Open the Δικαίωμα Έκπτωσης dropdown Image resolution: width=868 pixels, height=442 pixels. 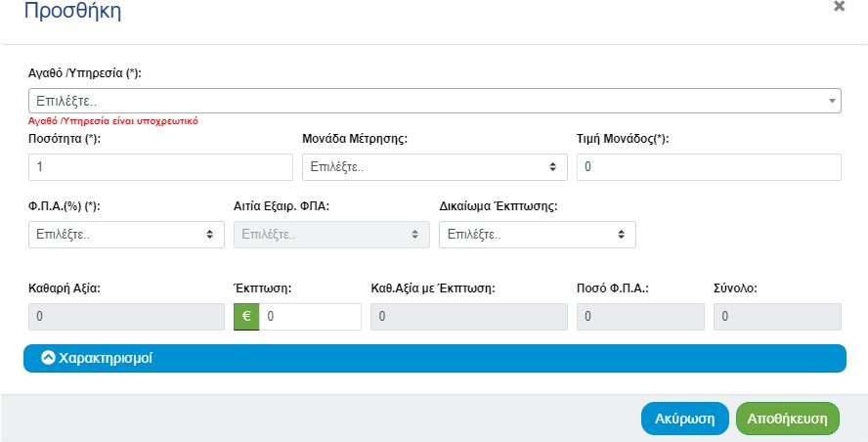tap(537, 235)
